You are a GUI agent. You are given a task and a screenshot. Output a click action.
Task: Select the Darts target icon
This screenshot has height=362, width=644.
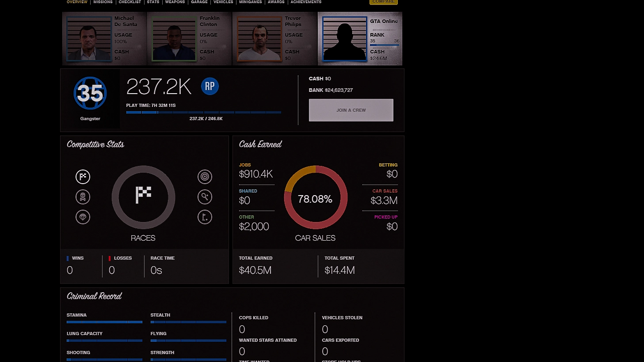click(205, 177)
